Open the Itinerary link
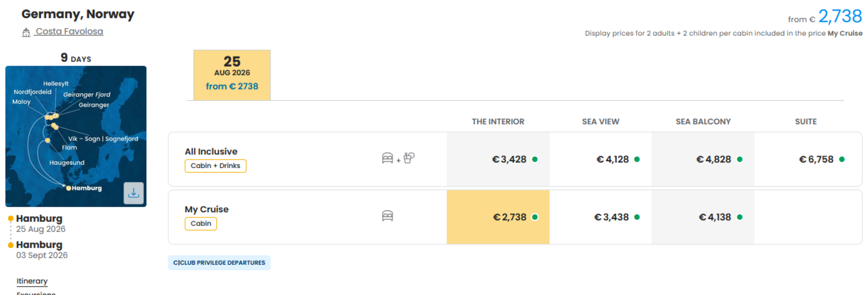The width and height of the screenshot is (868, 295). pos(32,281)
